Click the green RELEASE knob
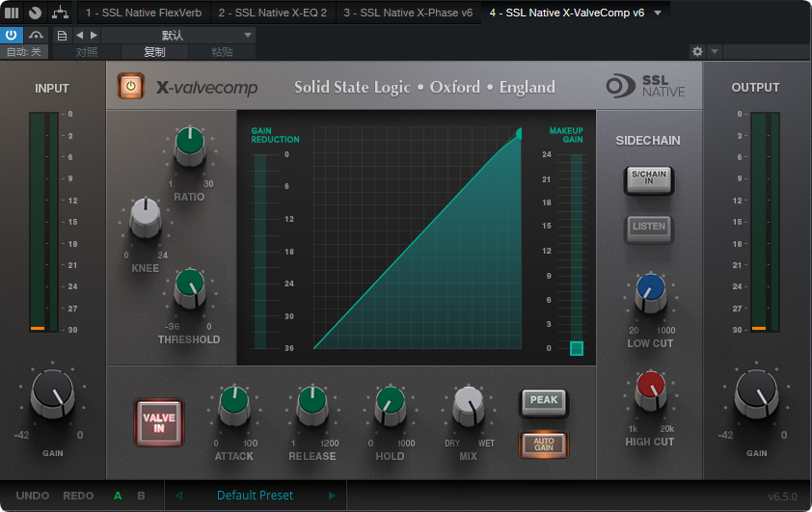This screenshot has width=812, height=512. pos(312,405)
